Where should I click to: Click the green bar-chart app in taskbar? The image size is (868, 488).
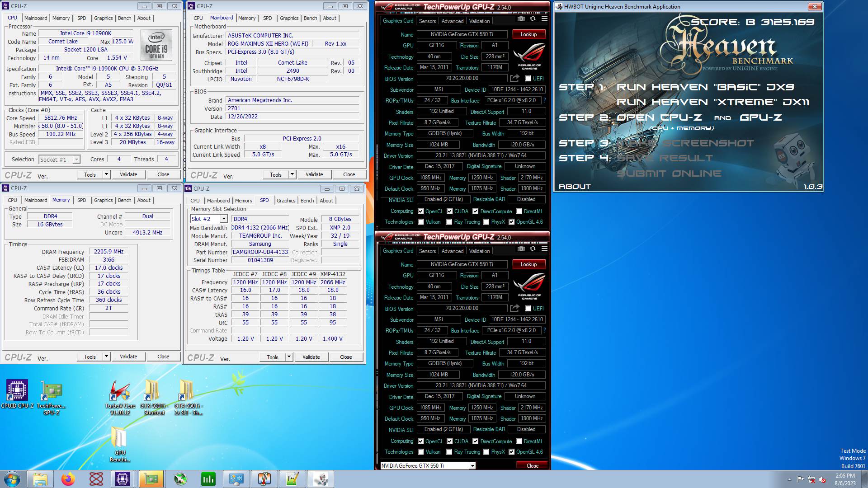click(208, 479)
